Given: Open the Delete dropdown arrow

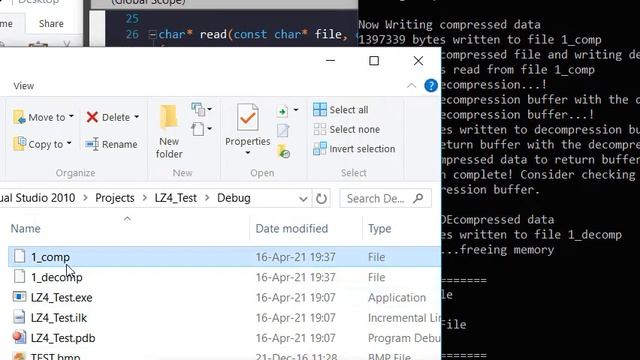Looking at the screenshot, I should pyautogui.click(x=136, y=117).
